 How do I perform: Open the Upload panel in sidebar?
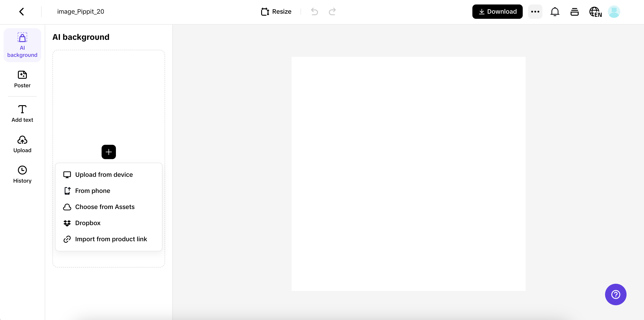[22, 144]
